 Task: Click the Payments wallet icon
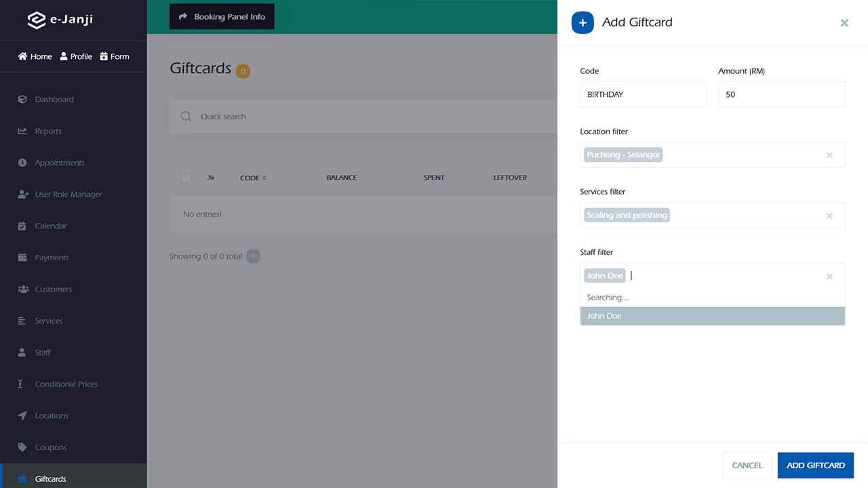click(x=22, y=258)
